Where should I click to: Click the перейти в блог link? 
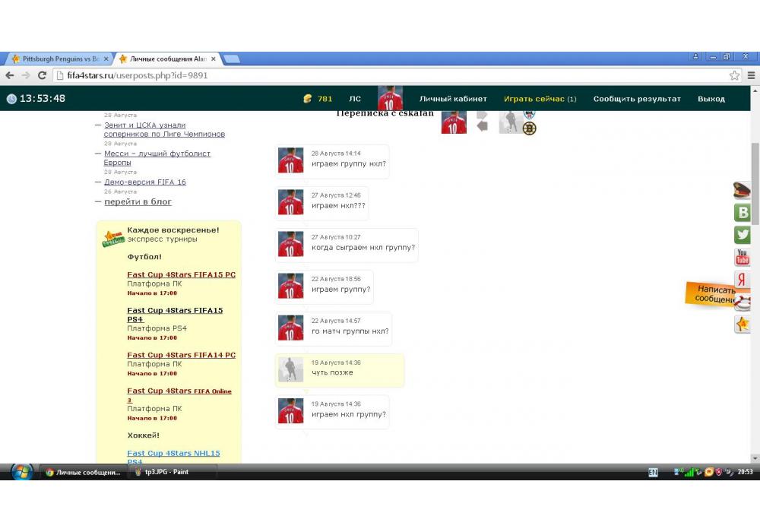click(138, 201)
